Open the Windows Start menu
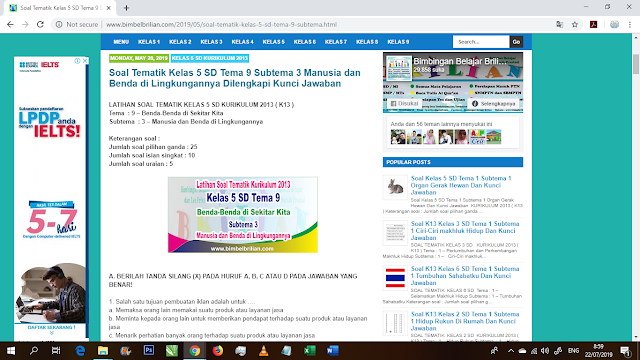 [11, 351]
